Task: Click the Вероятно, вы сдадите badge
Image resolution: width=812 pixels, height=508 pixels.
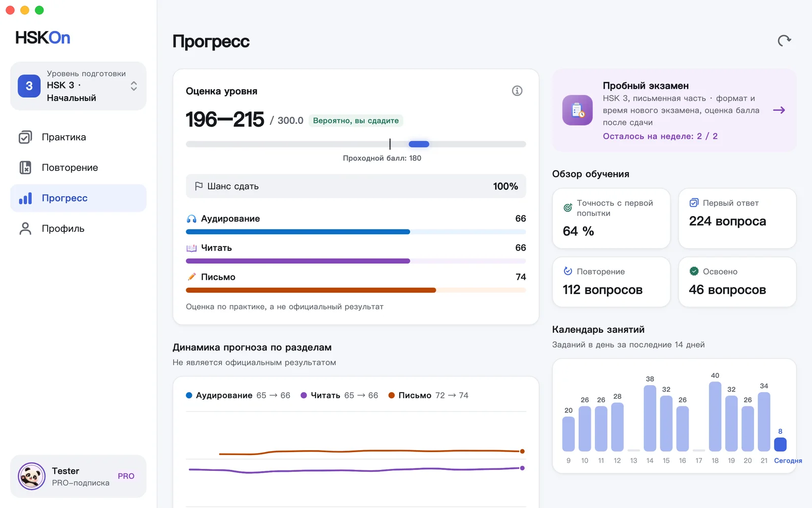Action: click(x=356, y=121)
